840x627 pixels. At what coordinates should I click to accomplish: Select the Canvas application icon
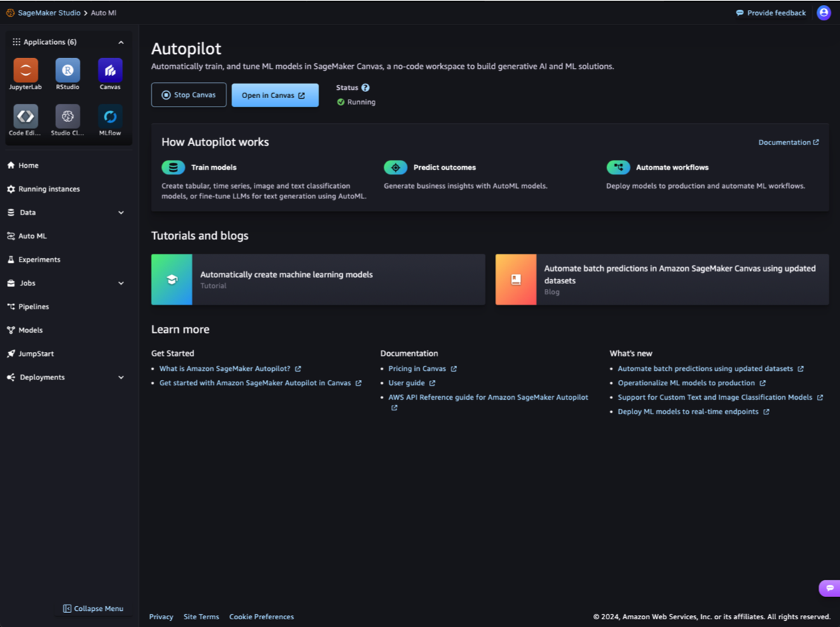(110, 71)
